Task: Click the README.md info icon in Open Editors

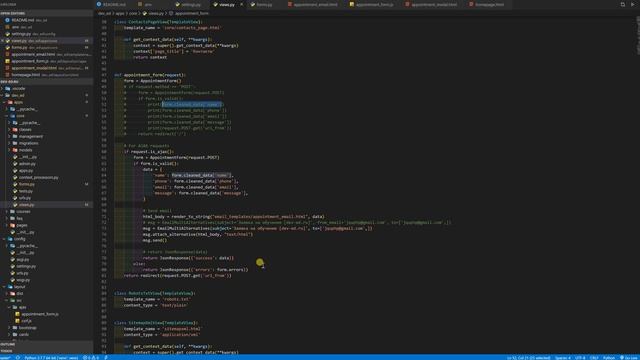Action: 7,20
